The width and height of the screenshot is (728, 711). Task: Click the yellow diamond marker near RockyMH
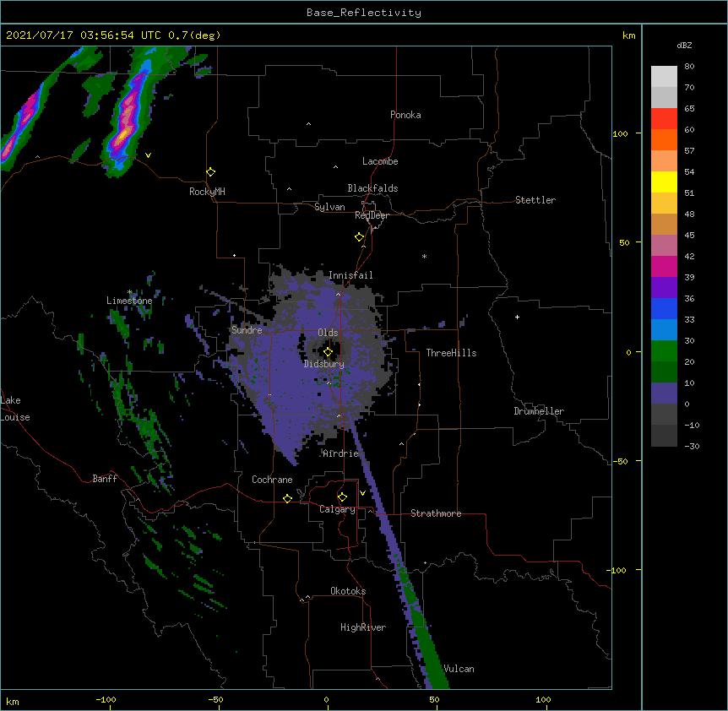[x=211, y=172]
